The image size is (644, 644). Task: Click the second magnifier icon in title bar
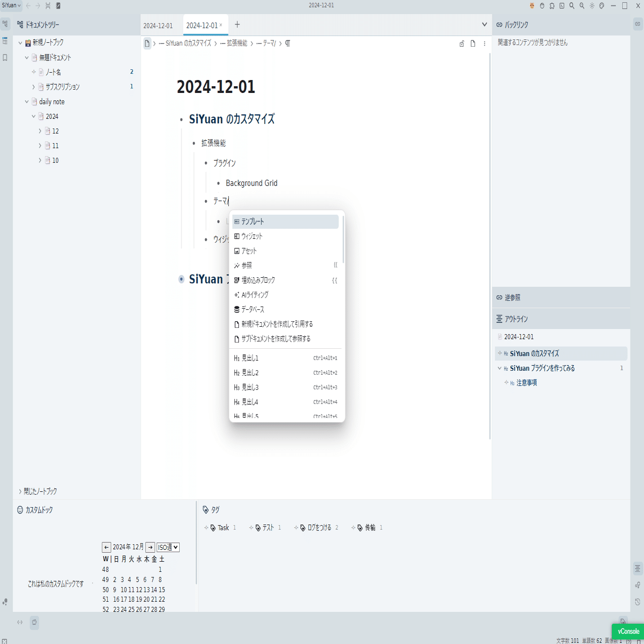pyautogui.click(x=582, y=6)
